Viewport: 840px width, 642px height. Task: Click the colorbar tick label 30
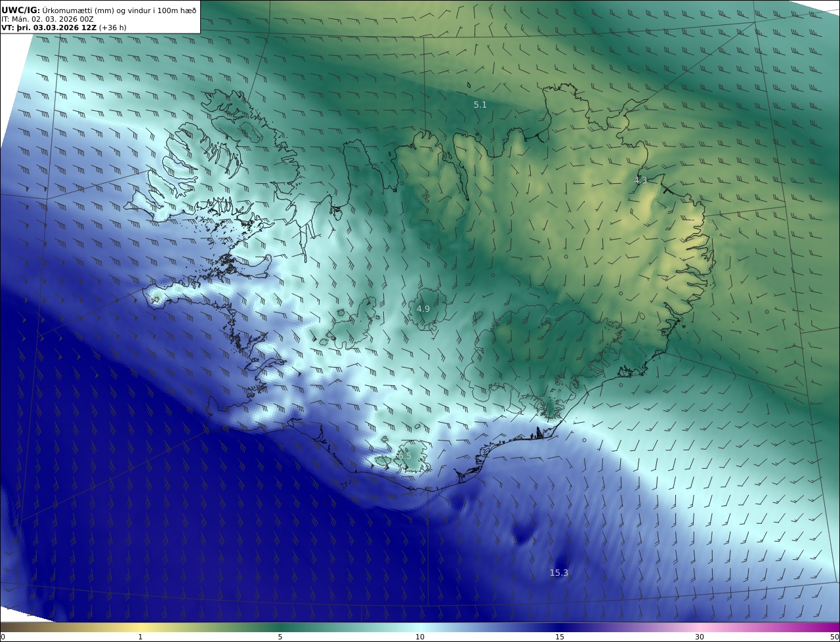point(700,637)
